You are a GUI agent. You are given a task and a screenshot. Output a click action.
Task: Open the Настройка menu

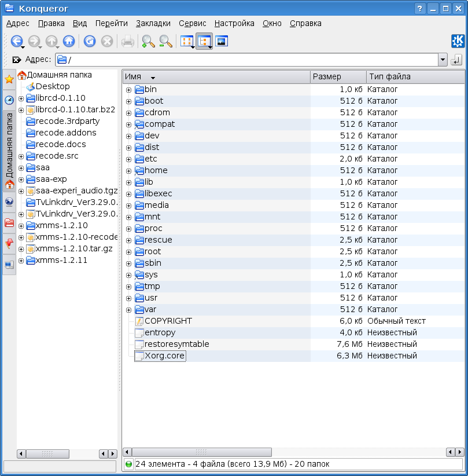(x=234, y=23)
